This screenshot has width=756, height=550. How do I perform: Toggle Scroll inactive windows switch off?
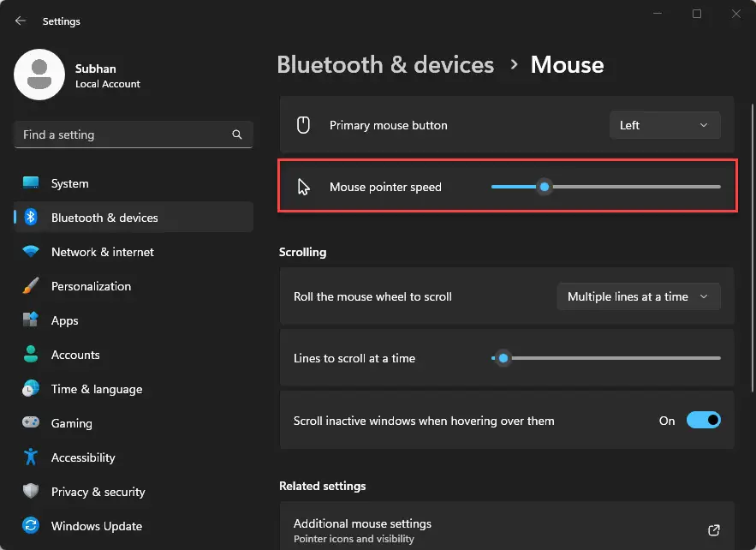(704, 421)
